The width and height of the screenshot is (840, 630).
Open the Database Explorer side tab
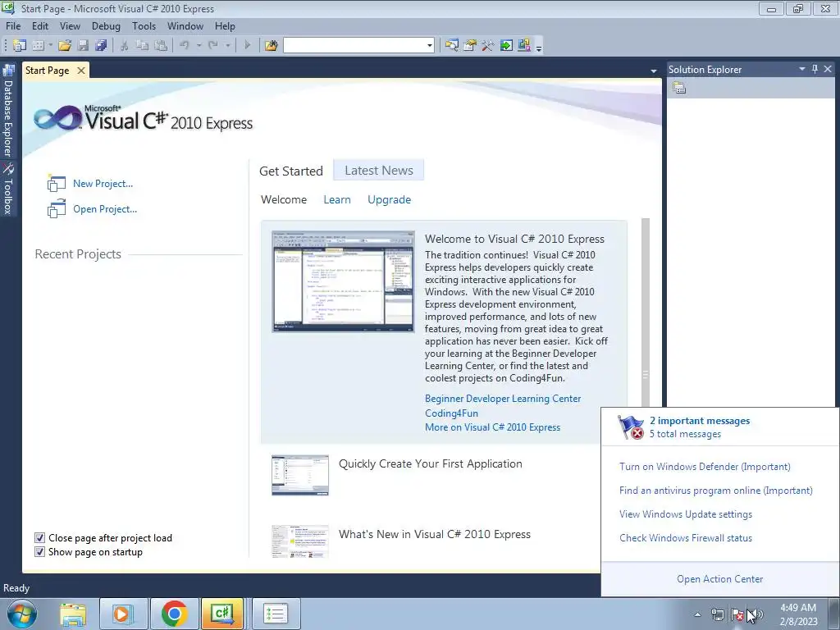pyautogui.click(x=8, y=112)
